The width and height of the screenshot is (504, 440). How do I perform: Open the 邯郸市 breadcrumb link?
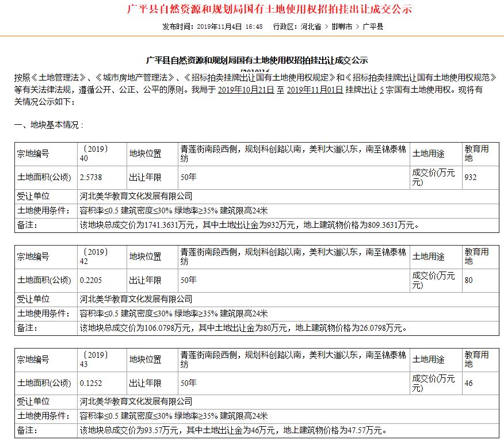point(342,26)
